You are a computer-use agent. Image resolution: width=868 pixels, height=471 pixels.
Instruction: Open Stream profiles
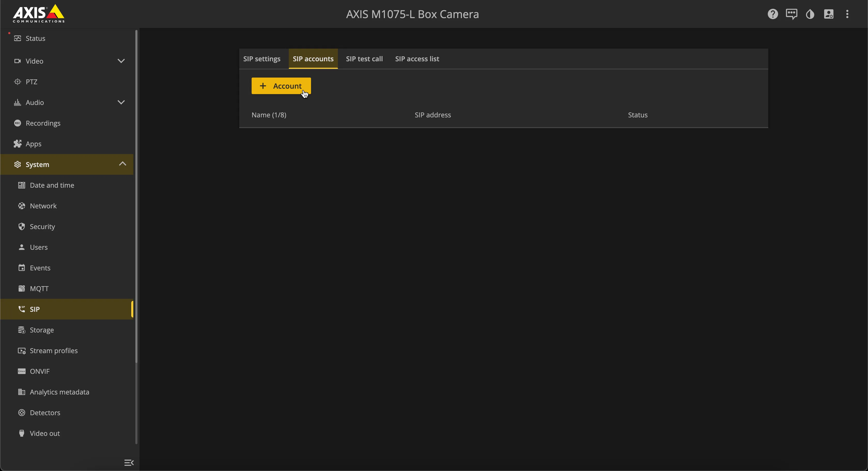tap(67, 351)
